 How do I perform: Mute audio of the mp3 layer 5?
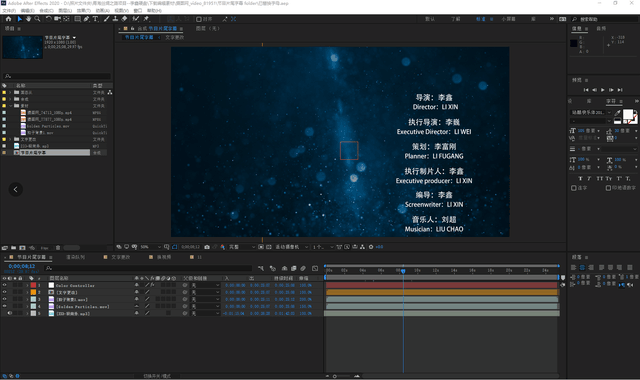(x=10, y=313)
